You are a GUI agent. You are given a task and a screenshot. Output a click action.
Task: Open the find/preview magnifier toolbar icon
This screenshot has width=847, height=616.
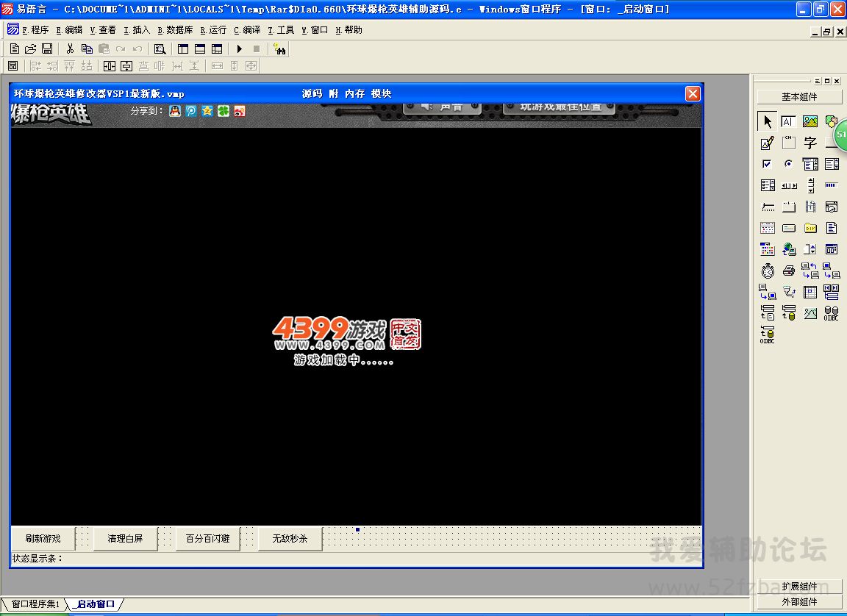pyautogui.click(x=160, y=49)
